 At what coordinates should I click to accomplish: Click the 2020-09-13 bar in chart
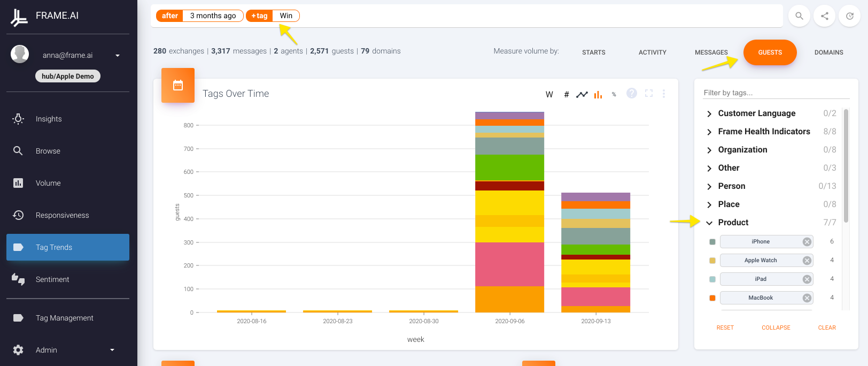click(x=595, y=253)
